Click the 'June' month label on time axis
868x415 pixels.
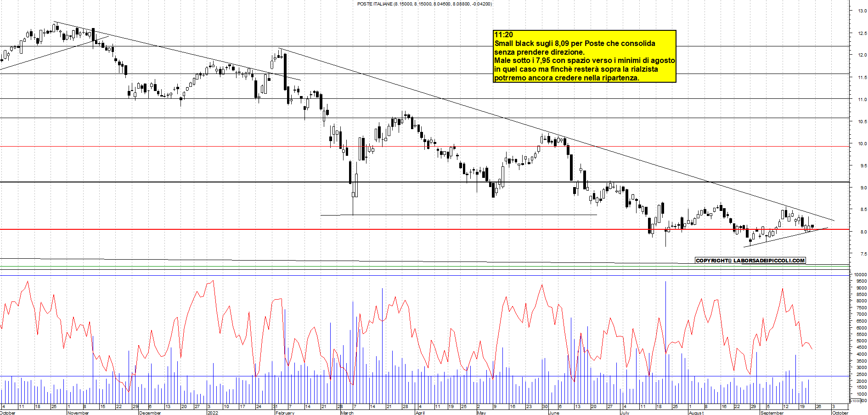[554, 413]
